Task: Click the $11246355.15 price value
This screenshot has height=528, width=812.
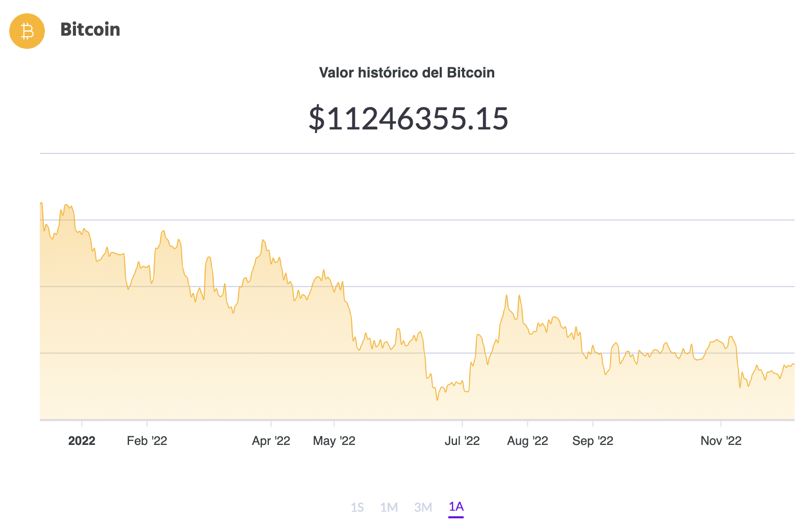Action: click(408, 118)
